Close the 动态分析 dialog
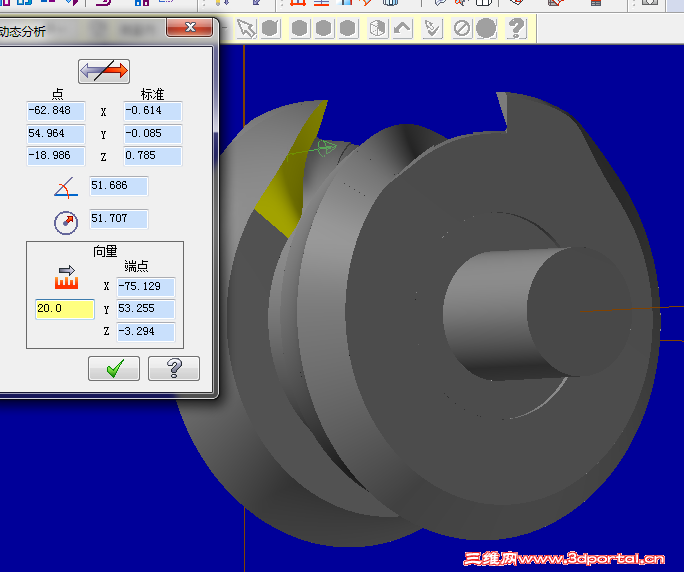The height and width of the screenshot is (572, 684). point(190,28)
